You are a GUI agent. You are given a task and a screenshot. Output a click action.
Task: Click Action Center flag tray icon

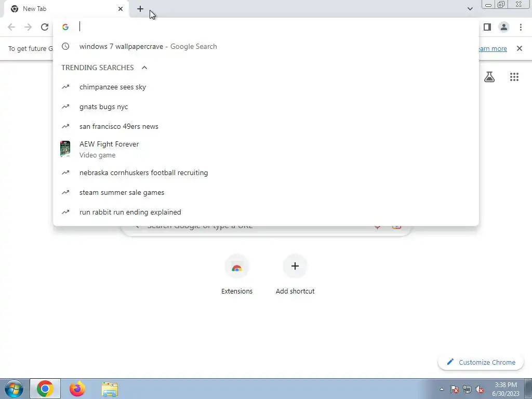pos(455,390)
